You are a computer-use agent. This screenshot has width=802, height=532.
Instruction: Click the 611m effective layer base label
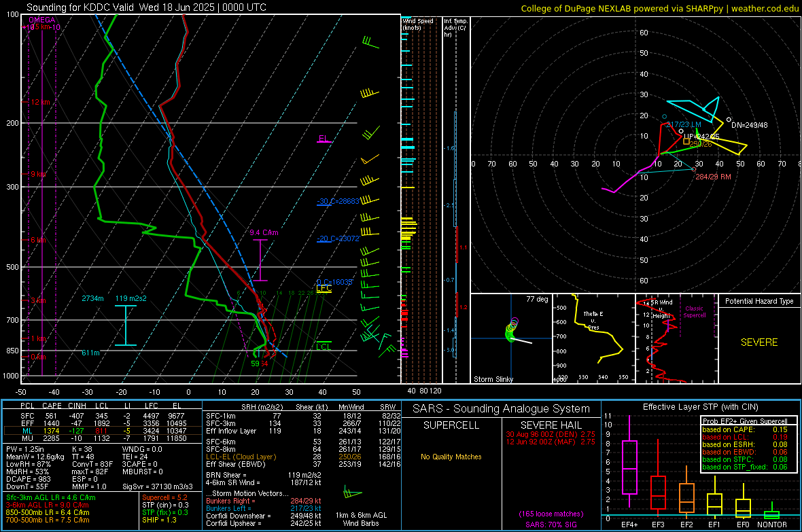coord(90,353)
